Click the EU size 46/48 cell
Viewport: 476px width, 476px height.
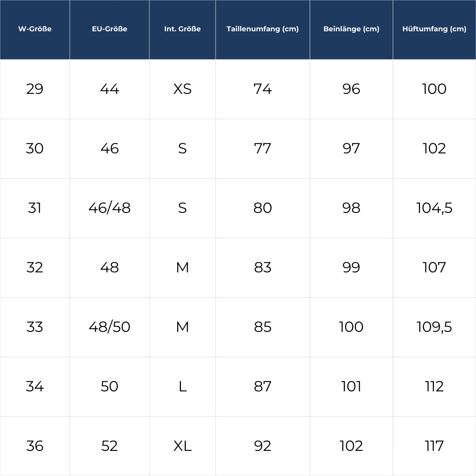click(x=109, y=208)
